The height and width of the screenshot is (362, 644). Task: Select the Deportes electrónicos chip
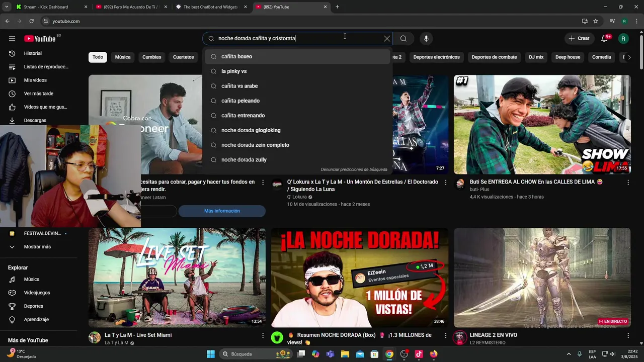(437, 57)
